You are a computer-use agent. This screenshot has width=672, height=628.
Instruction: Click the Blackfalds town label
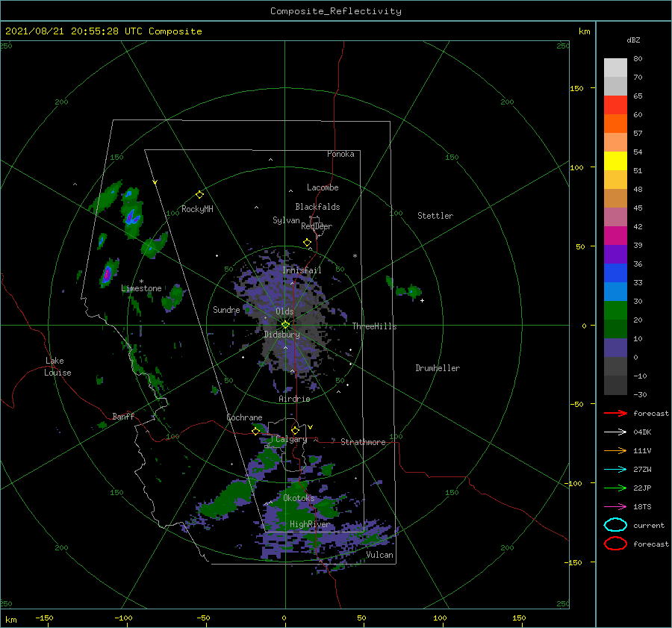317,207
